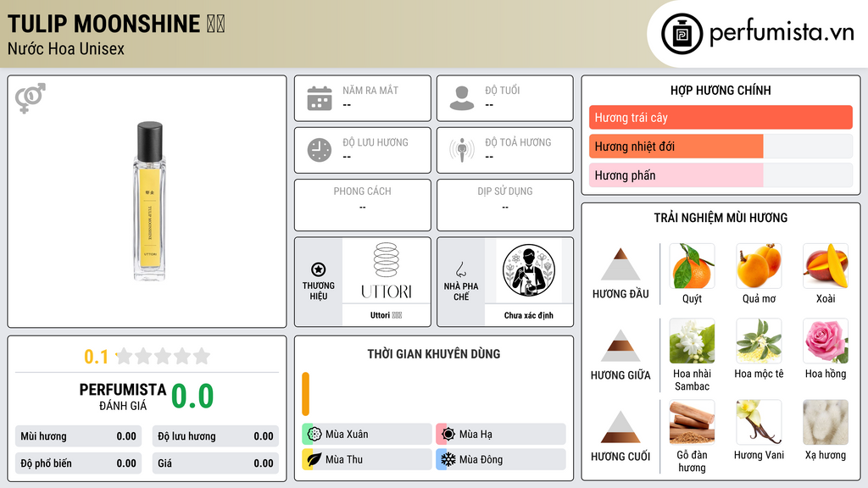Click the THỜI GIAN KHUYÊN DÙNG heading
The image size is (868, 488).
click(434, 354)
